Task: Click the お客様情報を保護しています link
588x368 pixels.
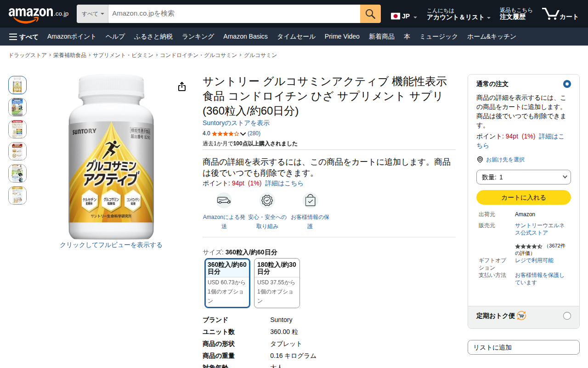Action: pyautogui.click(x=540, y=279)
